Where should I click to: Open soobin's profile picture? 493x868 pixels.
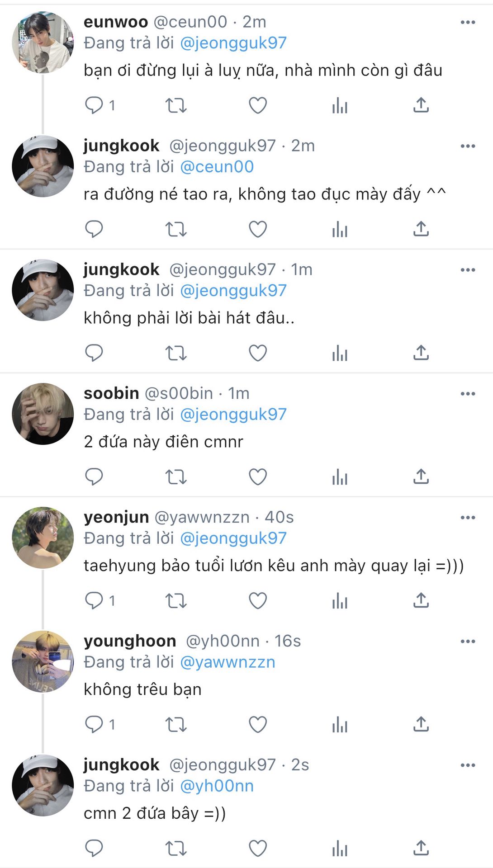click(43, 414)
